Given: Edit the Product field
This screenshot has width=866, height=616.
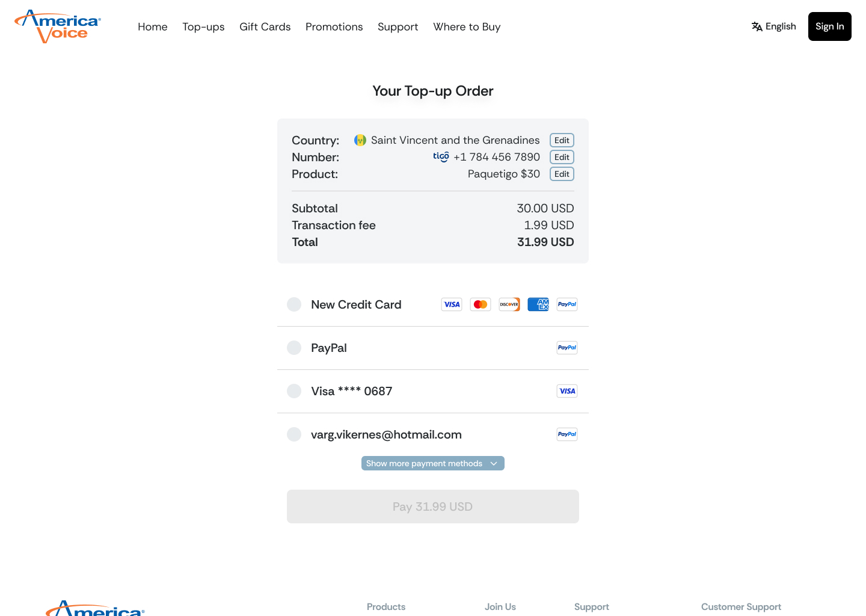Looking at the screenshot, I should 562,174.
